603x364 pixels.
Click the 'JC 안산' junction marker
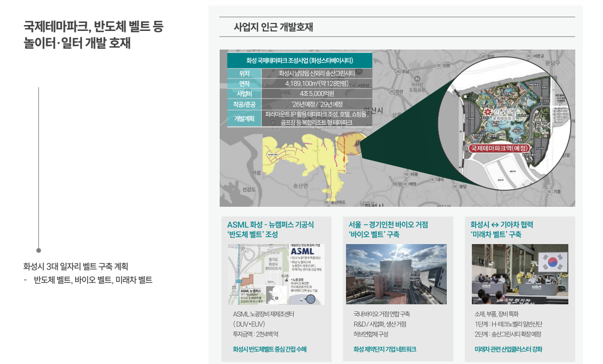[396, 91]
